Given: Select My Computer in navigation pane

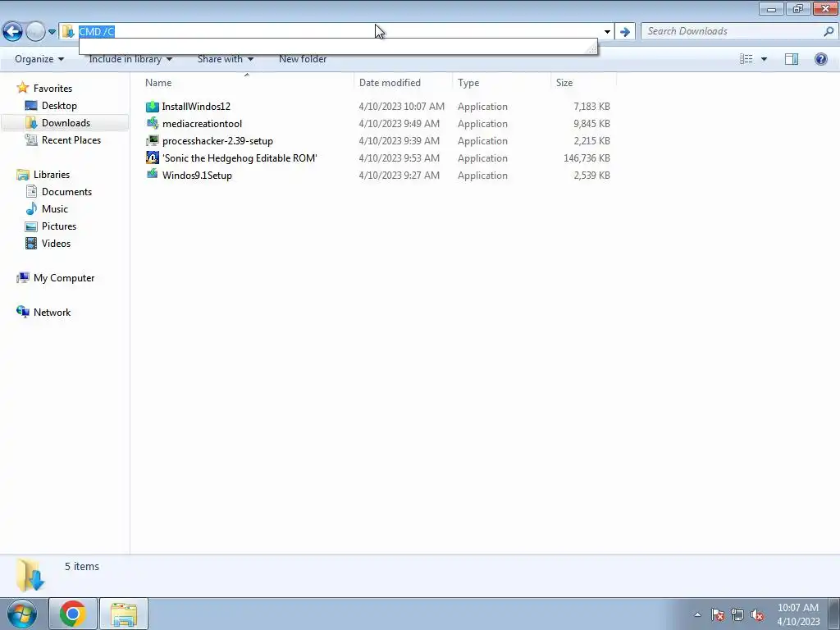Looking at the screenshot, I should 64,278.
